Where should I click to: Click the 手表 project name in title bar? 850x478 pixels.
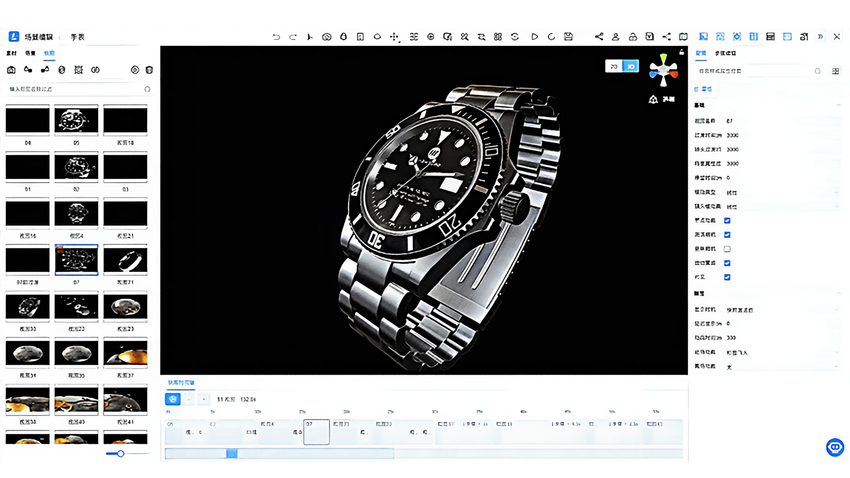click(x=78, y=37)
